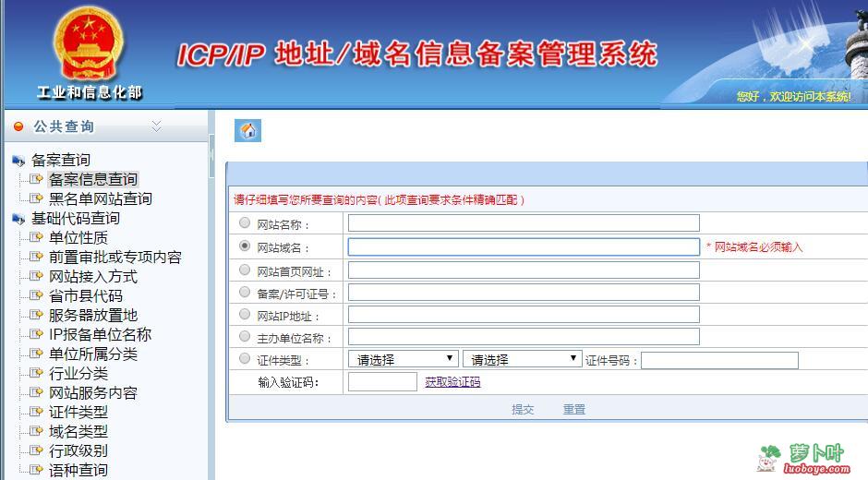868x480 pixels.
Task: Click the 网站首页网址 text field
Action: [524, 270]
